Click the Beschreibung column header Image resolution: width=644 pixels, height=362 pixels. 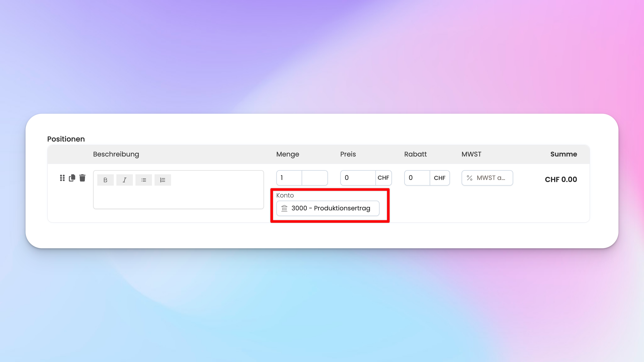click(116, 154)
